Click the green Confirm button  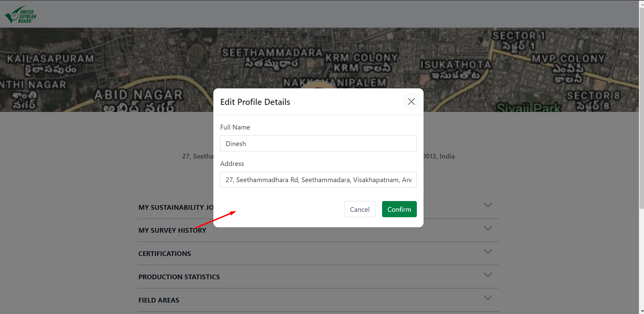point(399,209)
